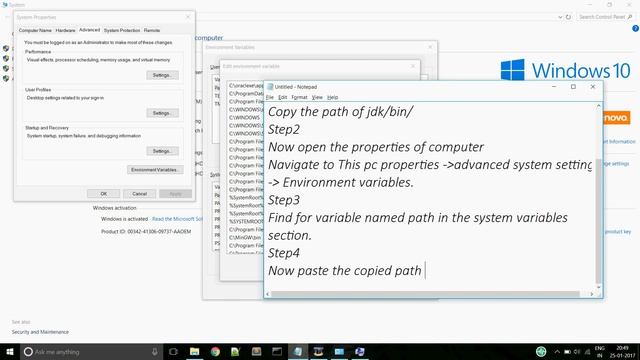
Task: Click the Ask me anything search box
Action: coord(91,351)
